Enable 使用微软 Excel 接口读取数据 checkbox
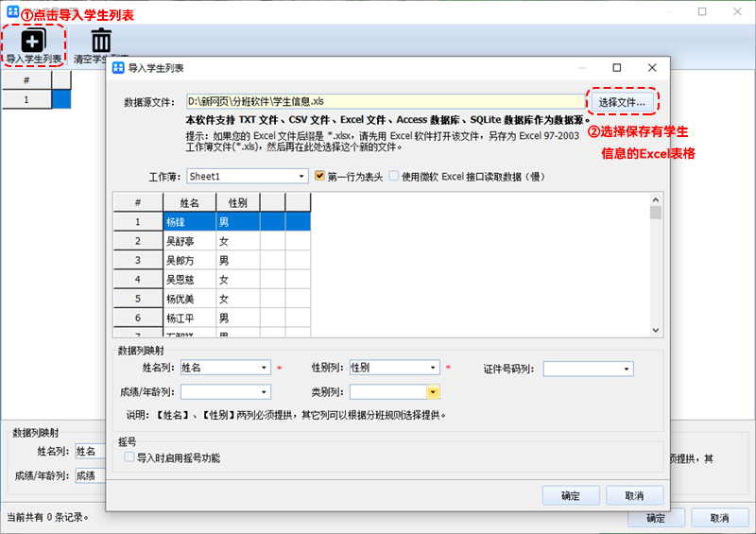Viewport: 756px width, 534px height. (x=394, y=176)
